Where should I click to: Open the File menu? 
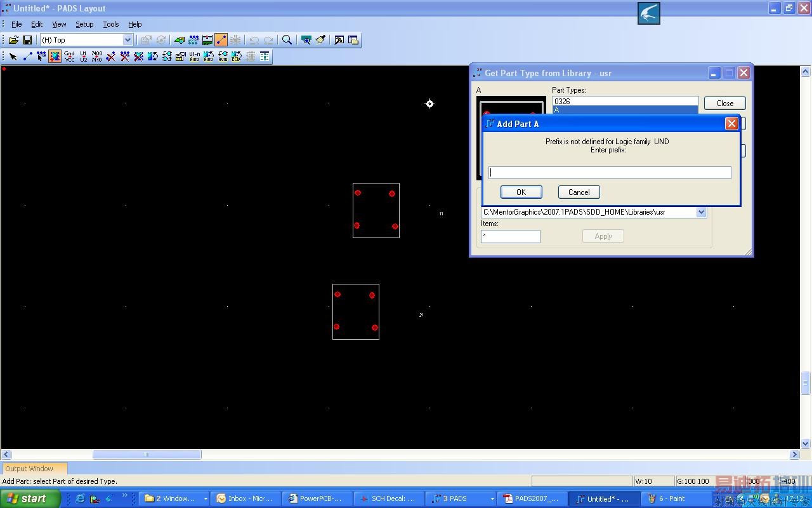point(16,24)
